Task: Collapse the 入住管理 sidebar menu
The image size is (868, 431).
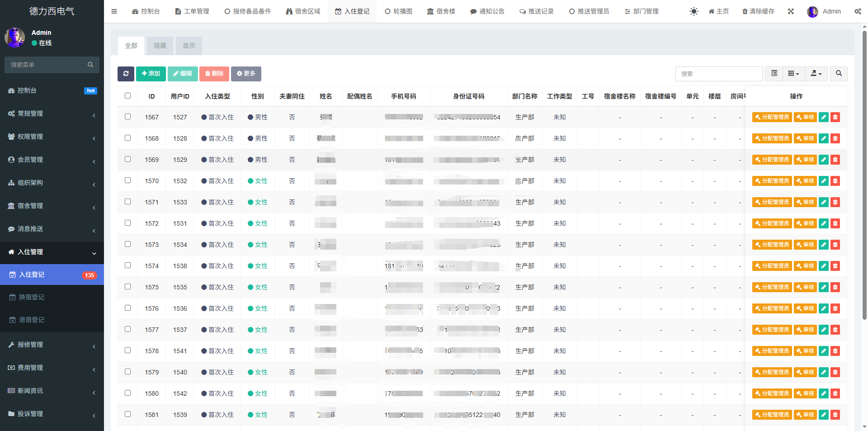Action: pos(52,252)
